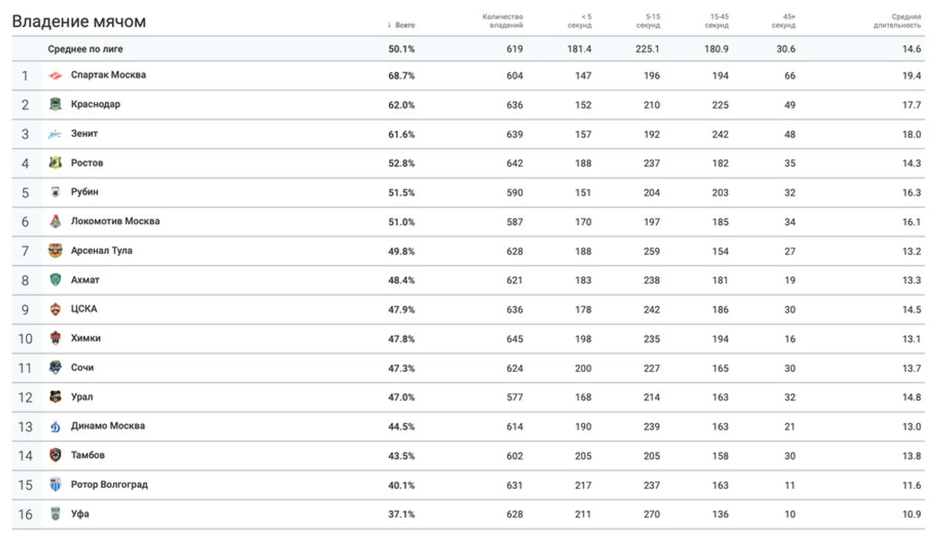
Task: Click the Динамо Москва logo icon
Action: click(x=56, y=426)
